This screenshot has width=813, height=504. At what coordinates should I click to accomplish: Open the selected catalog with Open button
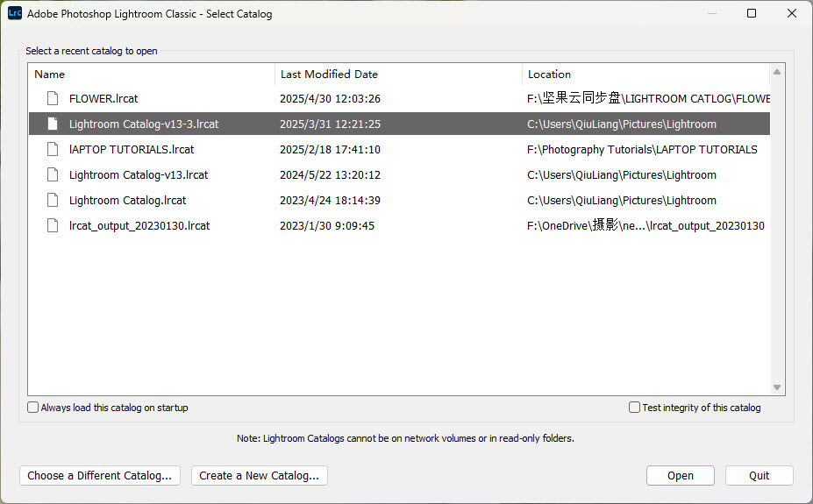[681, 475]
